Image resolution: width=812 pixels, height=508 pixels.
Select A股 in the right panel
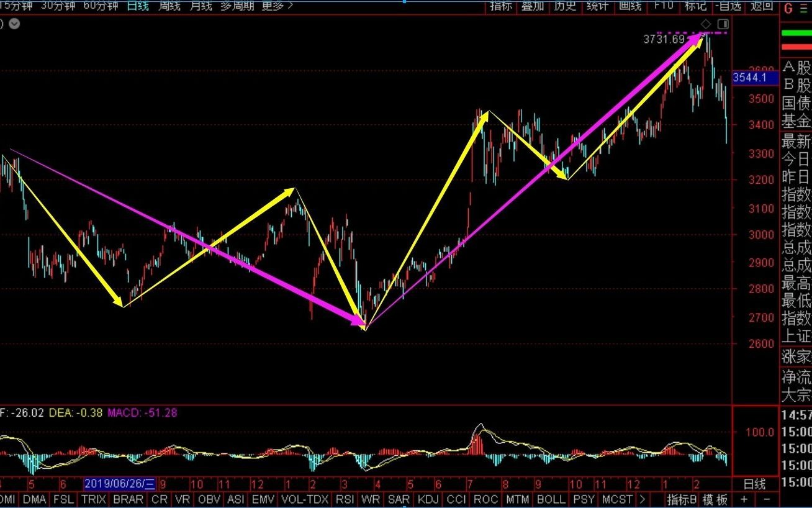tap(796, 68)
